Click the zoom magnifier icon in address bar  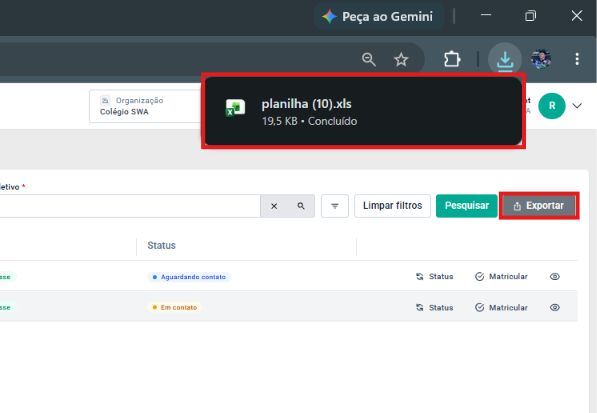tap(369, 59)
